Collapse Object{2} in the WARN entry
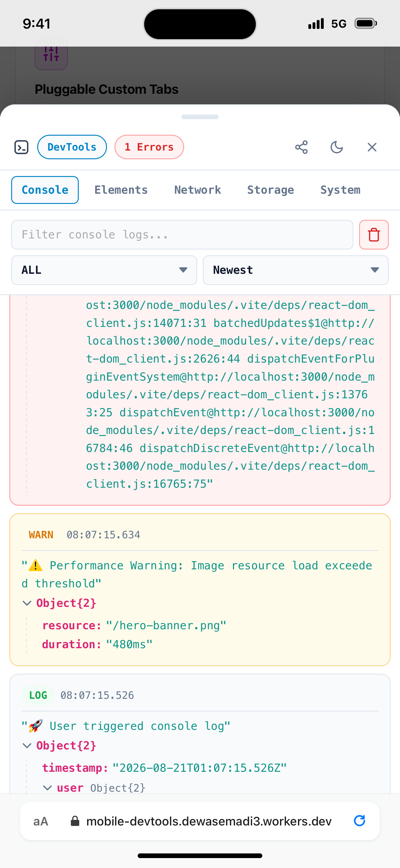This screenshot has width=400, height=868. point(59,603)
